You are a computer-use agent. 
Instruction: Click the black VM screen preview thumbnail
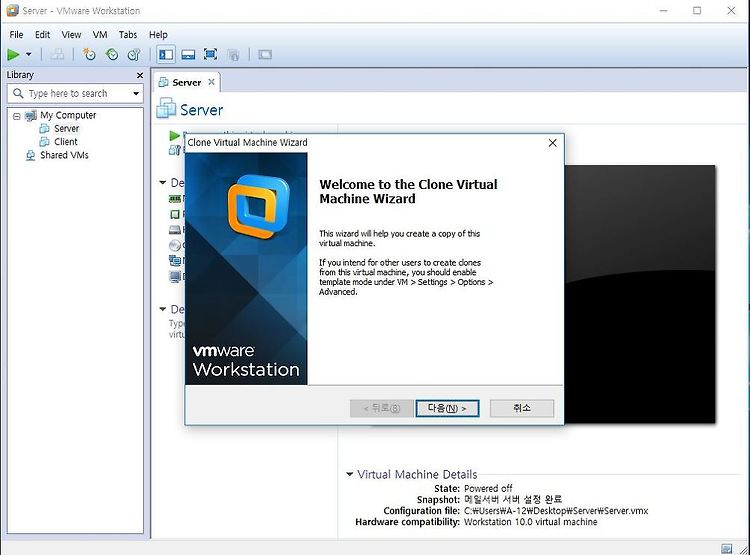pos(640,294)
